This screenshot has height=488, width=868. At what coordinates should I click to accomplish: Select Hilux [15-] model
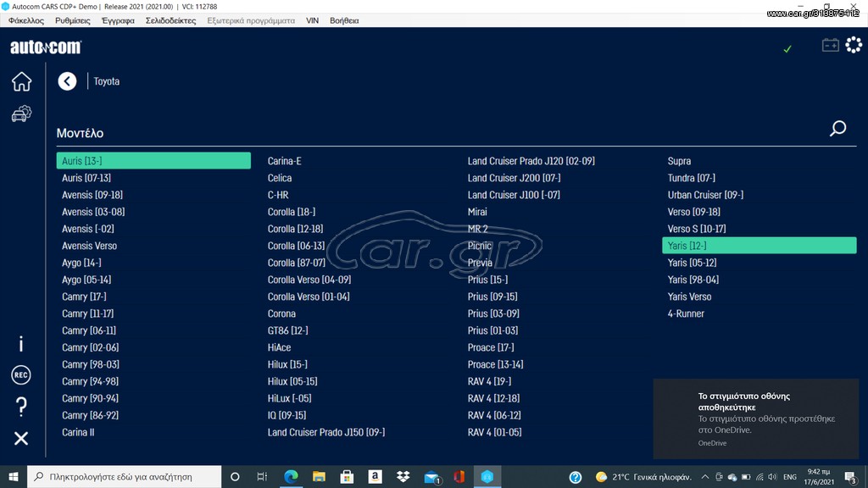(287, 364)
